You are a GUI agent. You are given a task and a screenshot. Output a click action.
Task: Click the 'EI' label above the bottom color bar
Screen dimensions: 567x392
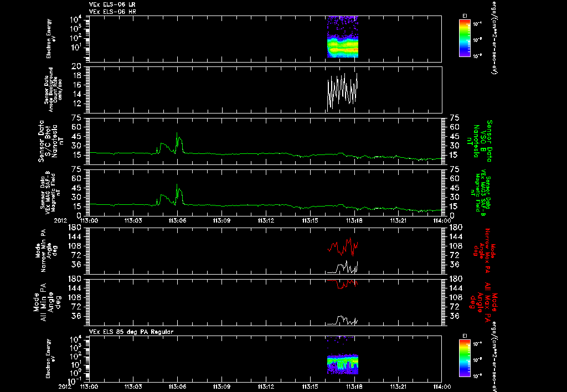coord(465,336)
